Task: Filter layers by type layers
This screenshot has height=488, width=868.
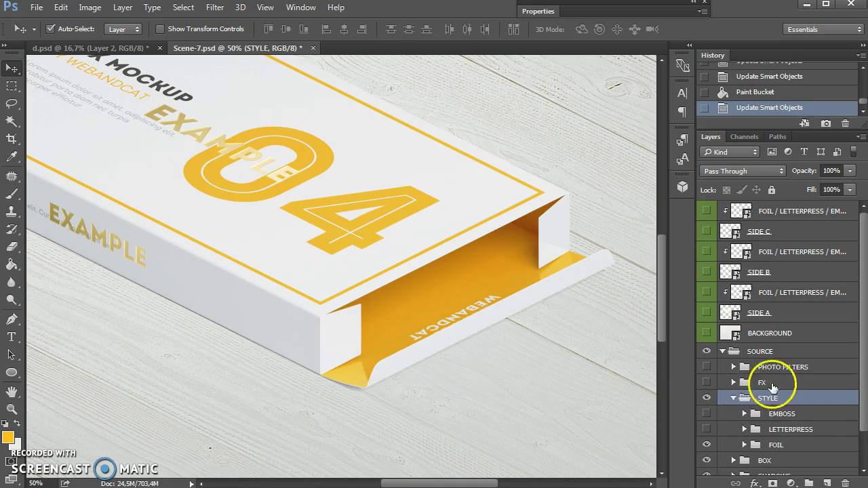Action: pos(804,152)
